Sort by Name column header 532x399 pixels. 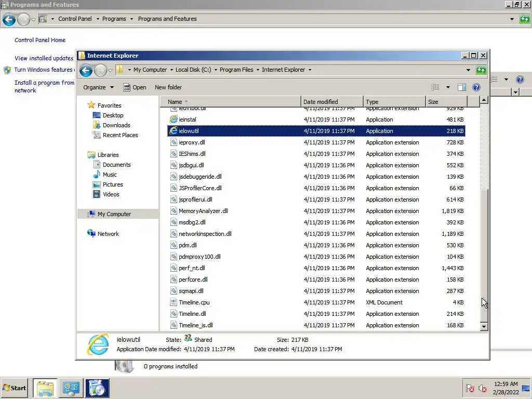(230, 102)
